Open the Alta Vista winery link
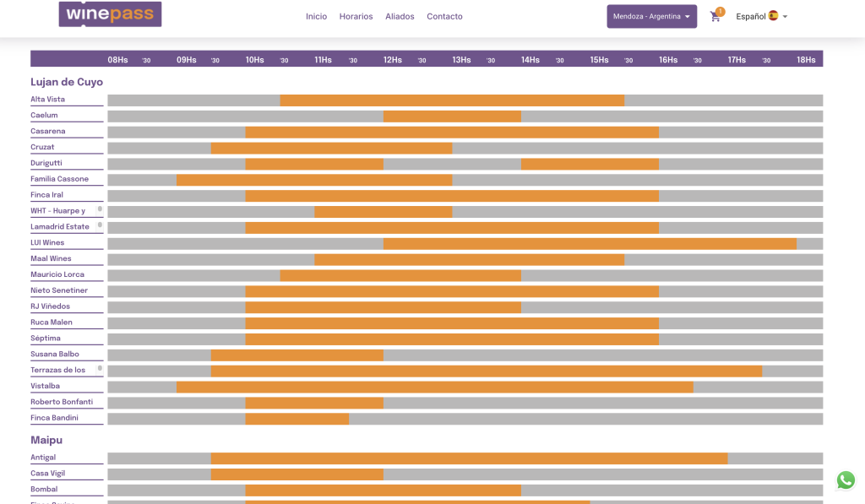865x504 pixels. click(x=47, y=100)
